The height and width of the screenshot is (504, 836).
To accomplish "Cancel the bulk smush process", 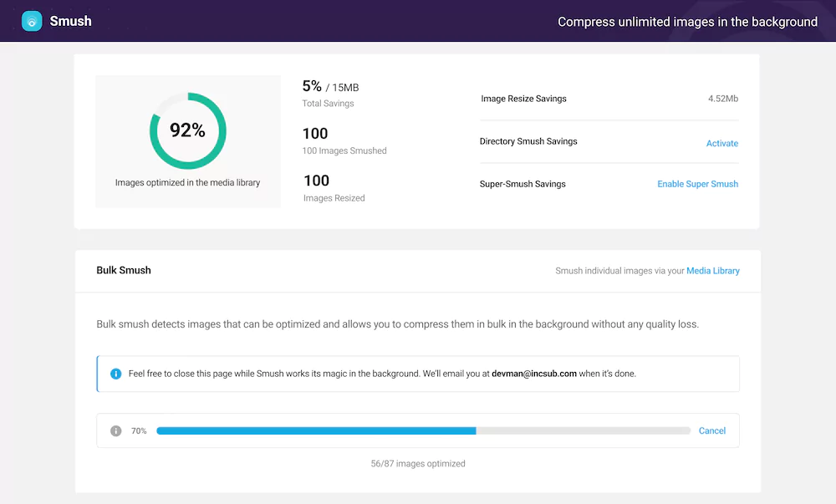I will tap(712, 430).
